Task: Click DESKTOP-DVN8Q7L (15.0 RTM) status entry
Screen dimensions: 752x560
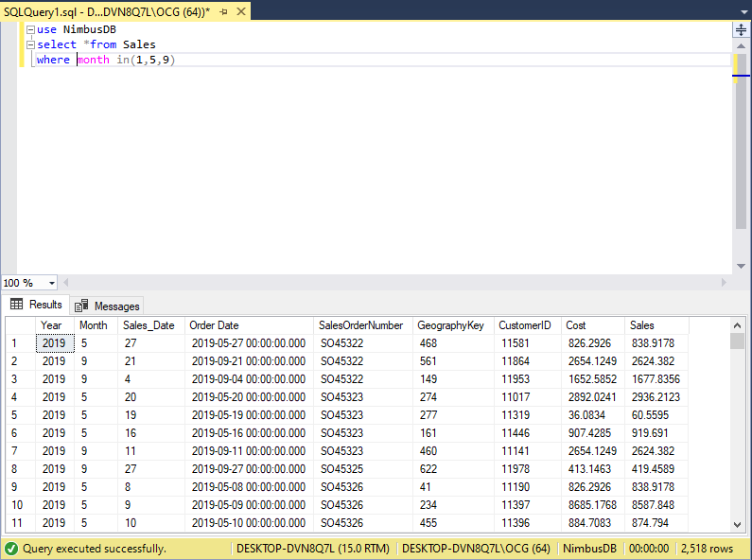Action: coord(313,549)
